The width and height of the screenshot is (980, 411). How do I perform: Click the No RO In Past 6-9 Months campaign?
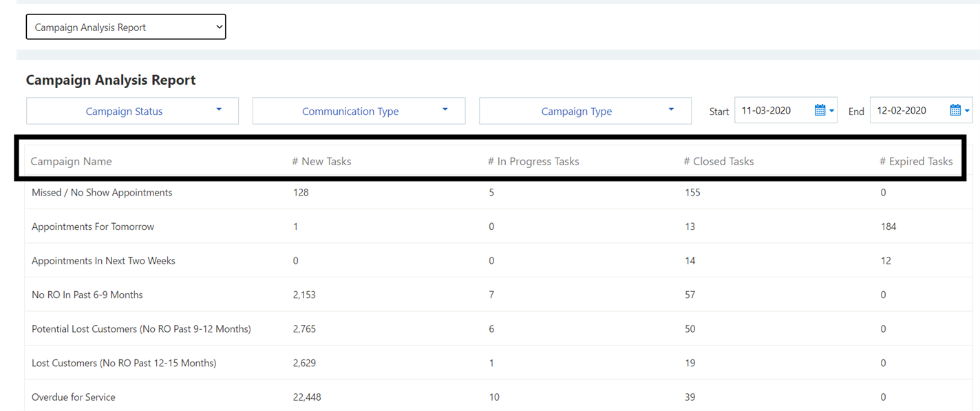tap(87, 295)
